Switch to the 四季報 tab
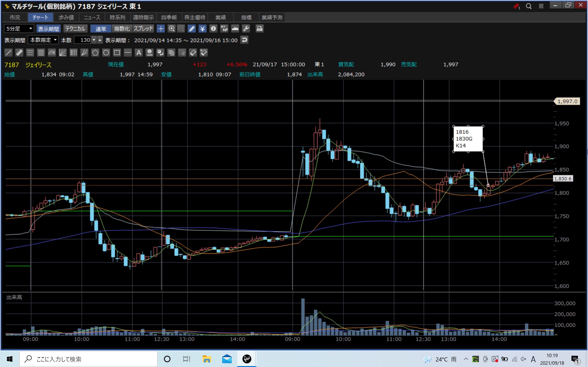This screenshot has width=588, height=367. 169,17
